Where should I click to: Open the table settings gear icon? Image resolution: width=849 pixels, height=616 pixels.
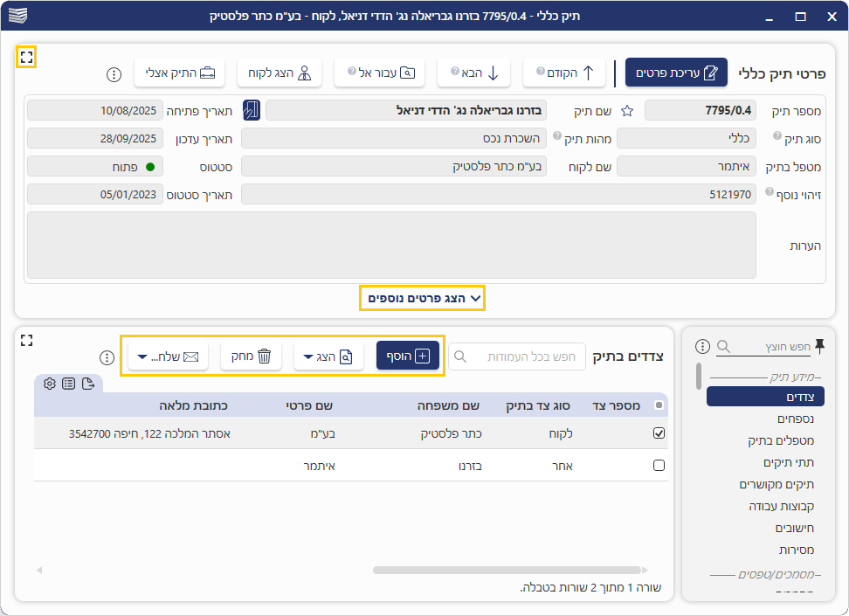[50, 384]
